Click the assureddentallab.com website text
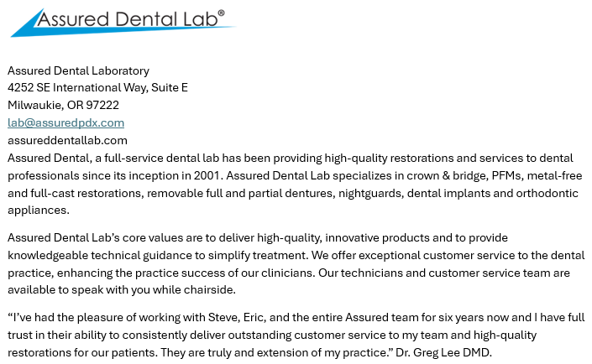The image size is (592, 364). 67,140
